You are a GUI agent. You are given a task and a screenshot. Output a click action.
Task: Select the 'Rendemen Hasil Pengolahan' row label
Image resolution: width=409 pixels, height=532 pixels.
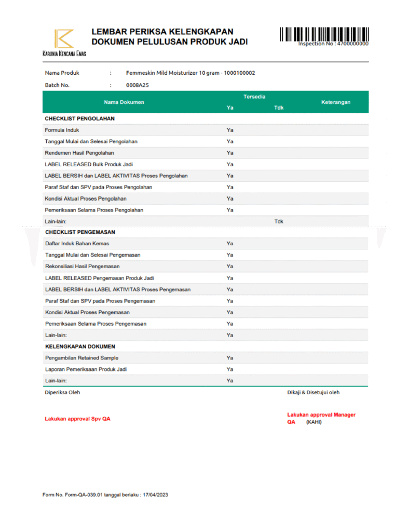[x=79, y=153]
